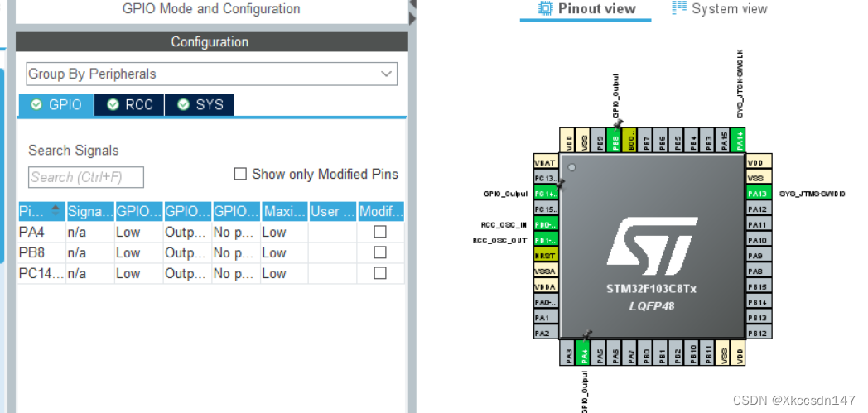Click the PD0 oscillator-in pin
868x413 pixels.
(546, 225)
